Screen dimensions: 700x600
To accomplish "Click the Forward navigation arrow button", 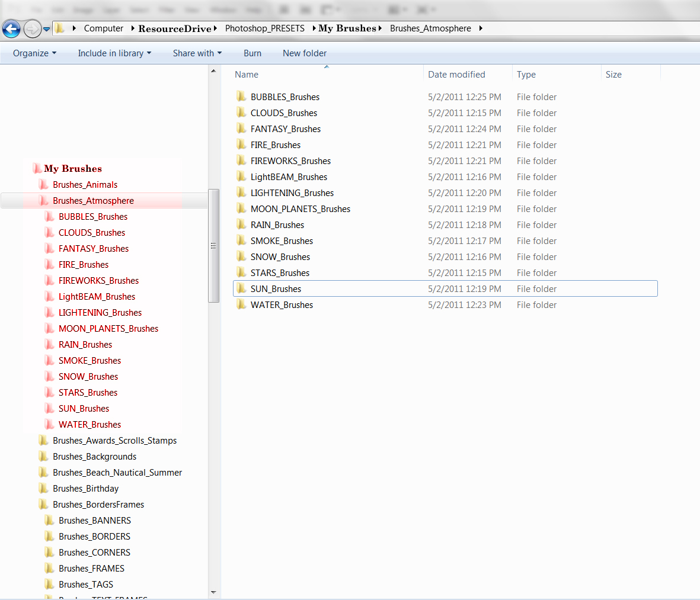I will pyautogui.click(x=32, y=28).
